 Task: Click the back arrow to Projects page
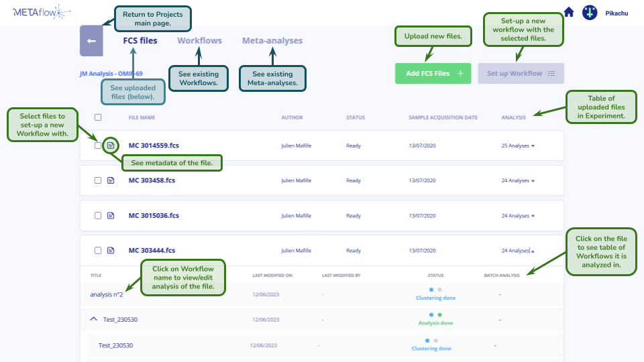click(x=91, y=41)
